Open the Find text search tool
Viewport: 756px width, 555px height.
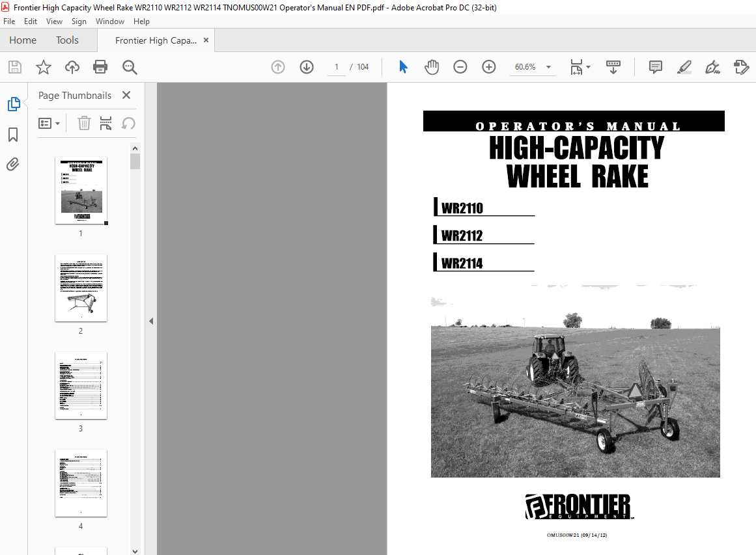tap(129, 67)
